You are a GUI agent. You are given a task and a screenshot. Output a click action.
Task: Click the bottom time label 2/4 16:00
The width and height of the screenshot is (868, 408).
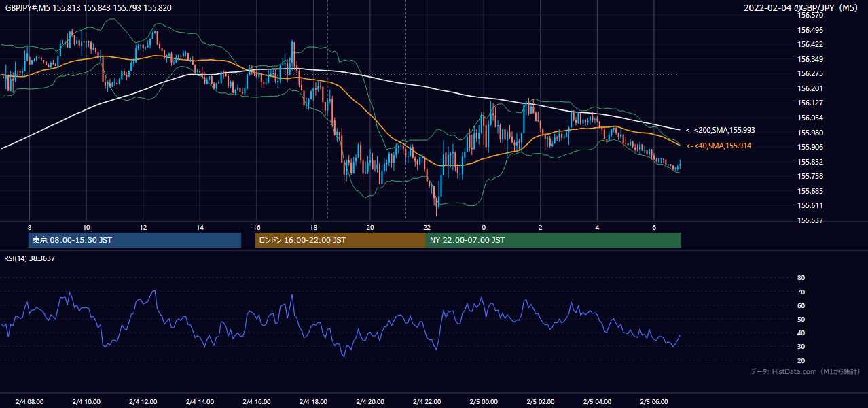point(256,401)
